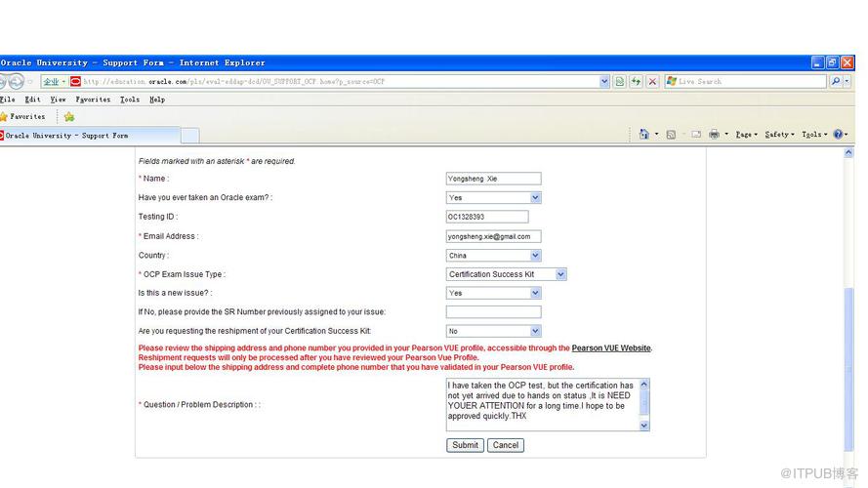
Task: Open the Favorites menu in menu bar
Action: click(x=93, y=100)
